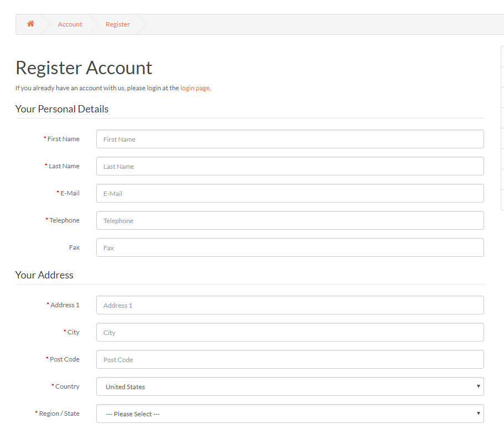
Task: Click the Address 1 field label
Action: point(65,305)
